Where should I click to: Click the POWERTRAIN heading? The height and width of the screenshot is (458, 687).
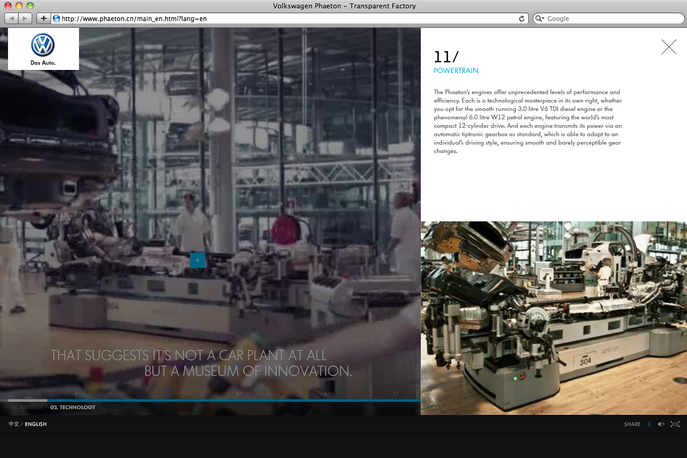[x=456, y=71]
